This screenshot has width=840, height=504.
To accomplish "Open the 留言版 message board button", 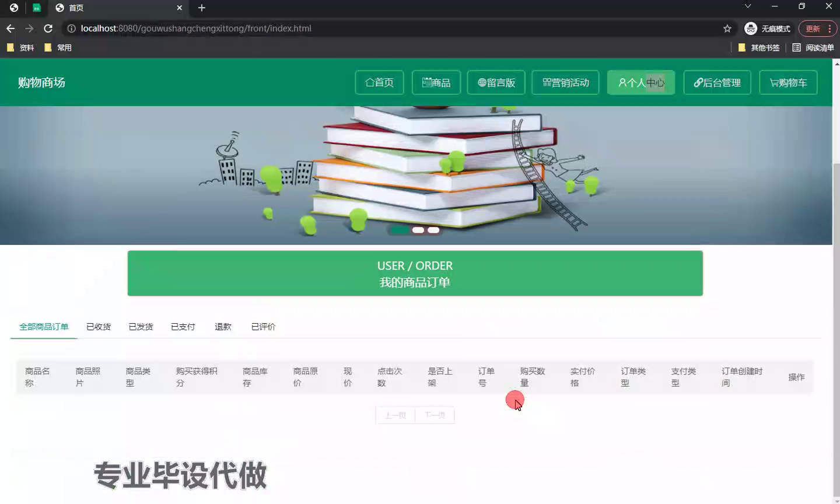I will (496, 82).
